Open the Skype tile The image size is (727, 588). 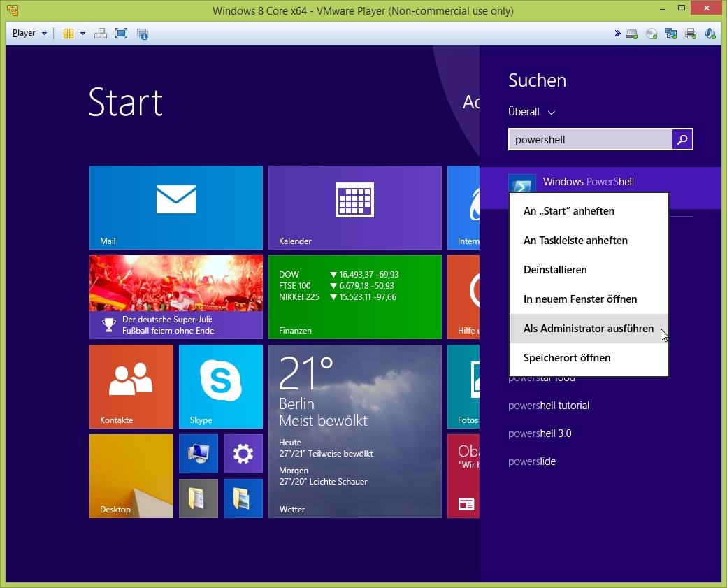point(221,386)
